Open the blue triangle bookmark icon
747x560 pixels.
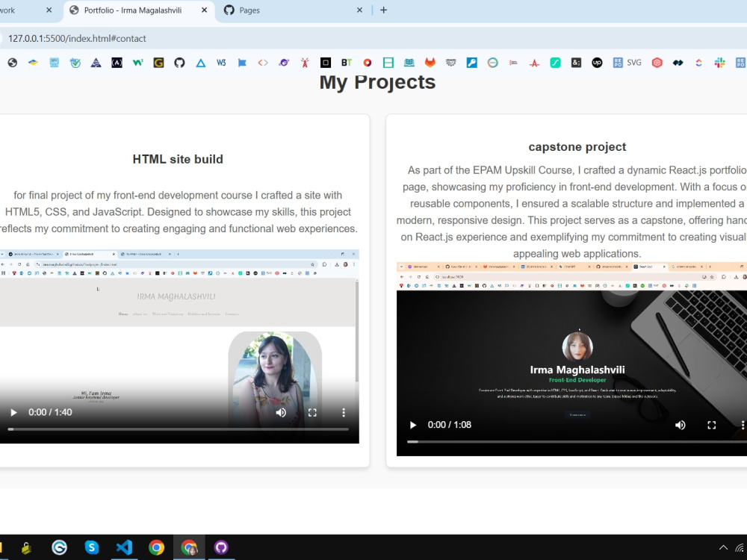[x=200, y=63]
